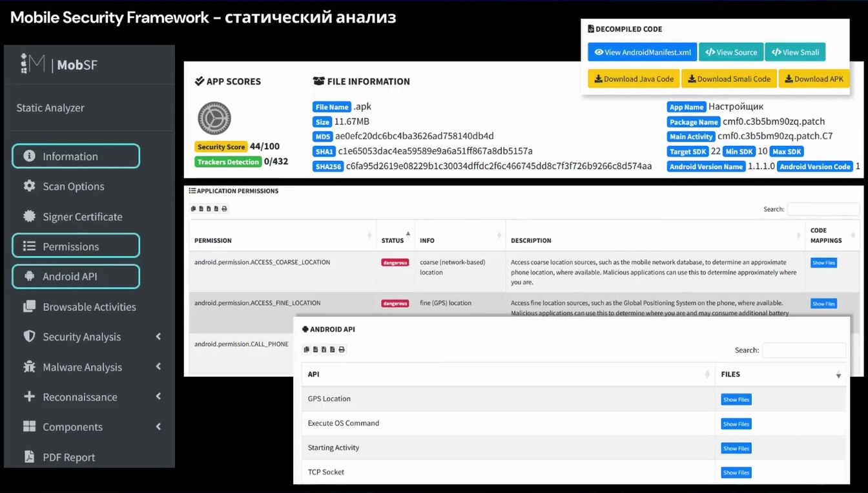Click the app gear icon under App Scores
868x493 pixels.
pyautogui.click(x=214, y=118)
